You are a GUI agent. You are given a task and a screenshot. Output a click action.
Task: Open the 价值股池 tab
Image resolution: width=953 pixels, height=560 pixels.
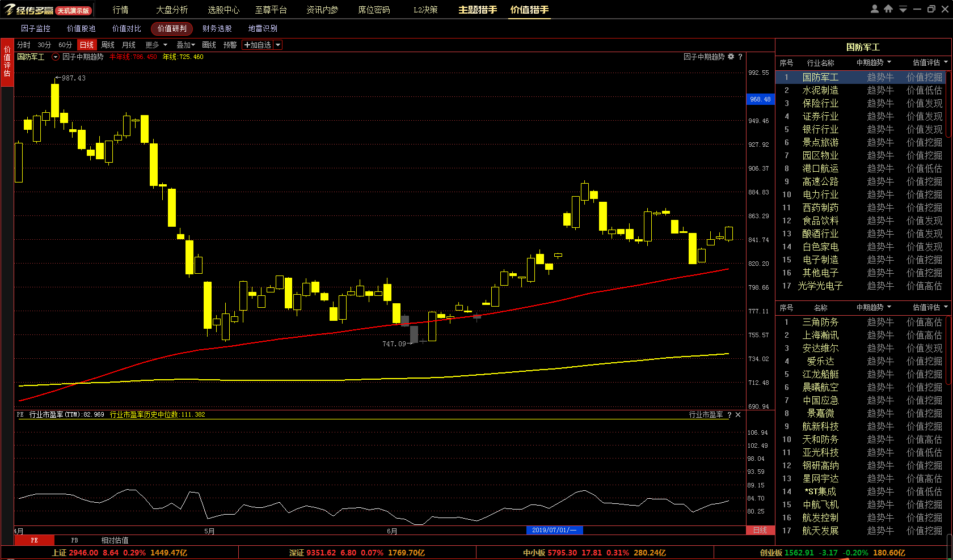tap(81, 28)
